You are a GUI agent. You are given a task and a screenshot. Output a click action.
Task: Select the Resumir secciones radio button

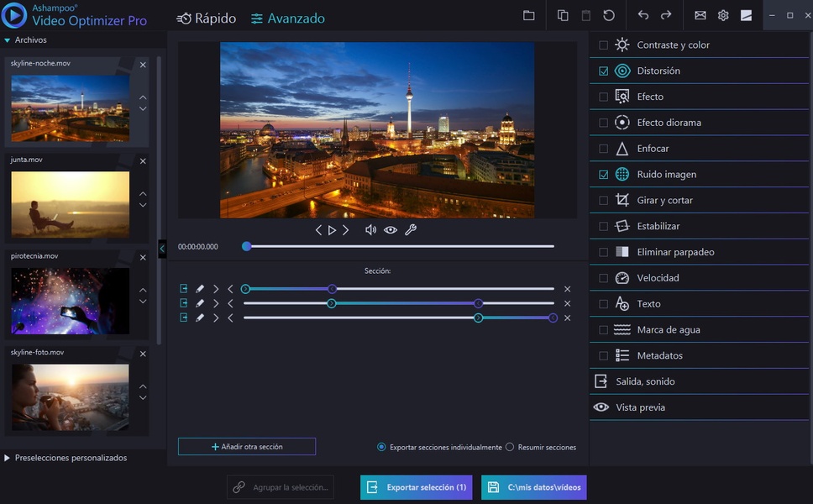click(510, 448)
